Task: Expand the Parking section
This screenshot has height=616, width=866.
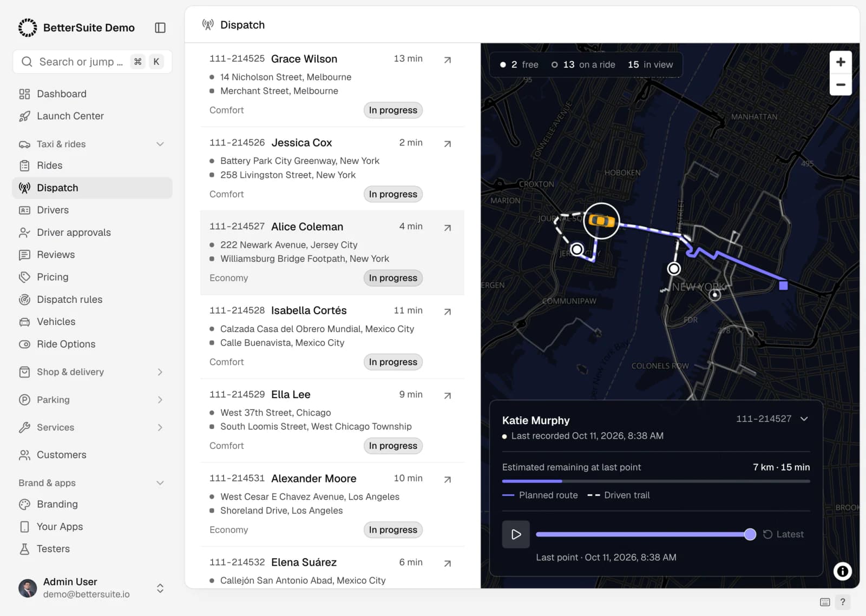Action: (160, 400)
